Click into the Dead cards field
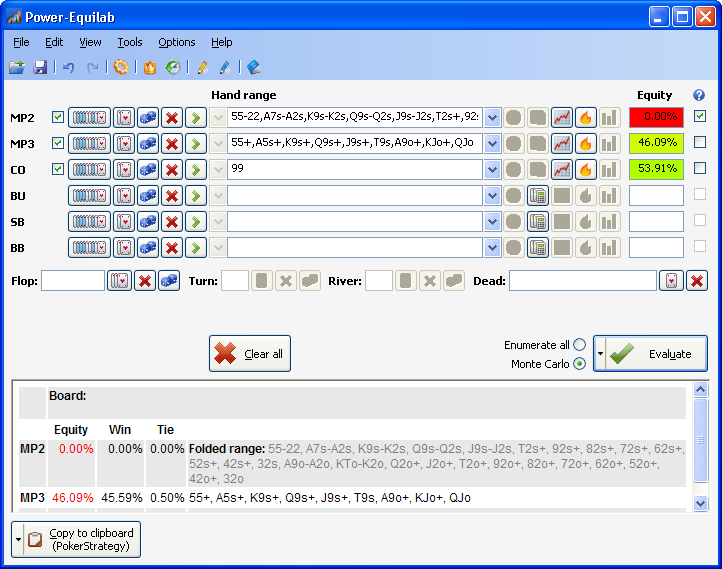The width and height of the screenshot is (722, 569). [582, 281]
